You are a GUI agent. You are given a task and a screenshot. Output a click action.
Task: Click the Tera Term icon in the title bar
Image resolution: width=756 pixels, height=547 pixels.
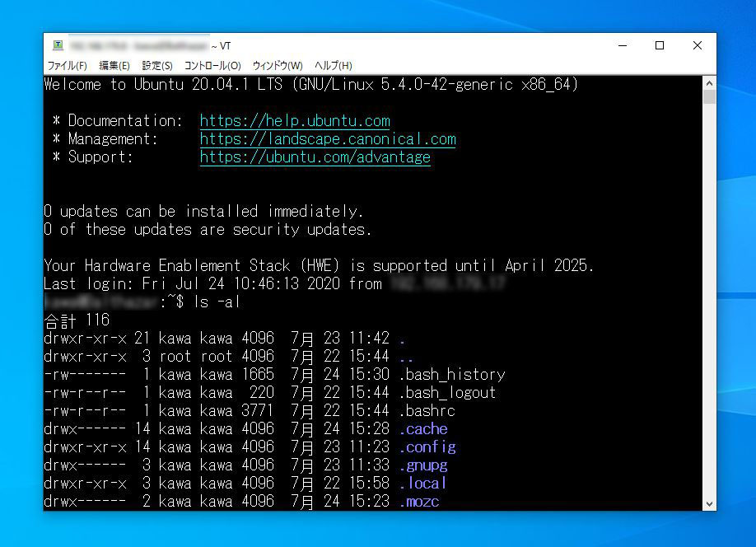[58, 45]
